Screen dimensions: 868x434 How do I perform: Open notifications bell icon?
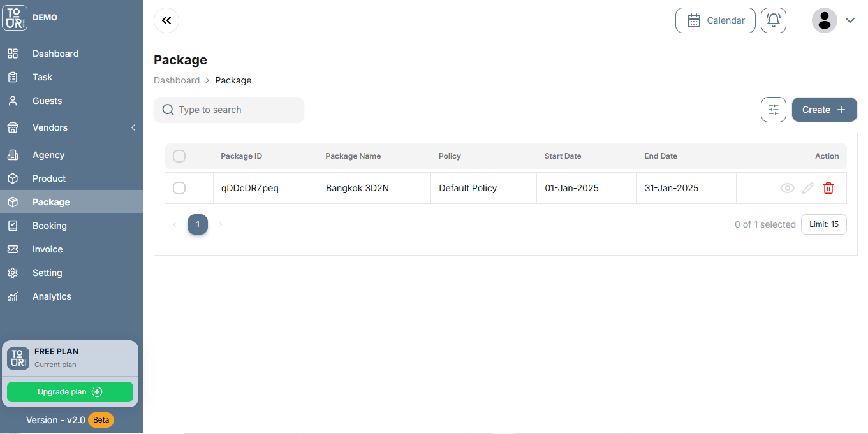pyautogui.click(x=774, y=20)
